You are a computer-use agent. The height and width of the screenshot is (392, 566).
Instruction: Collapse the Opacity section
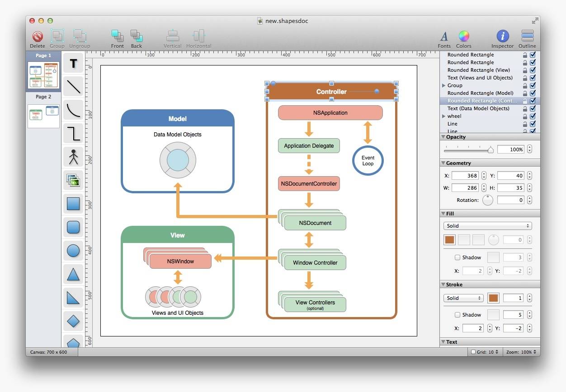(x=443, y=137)
